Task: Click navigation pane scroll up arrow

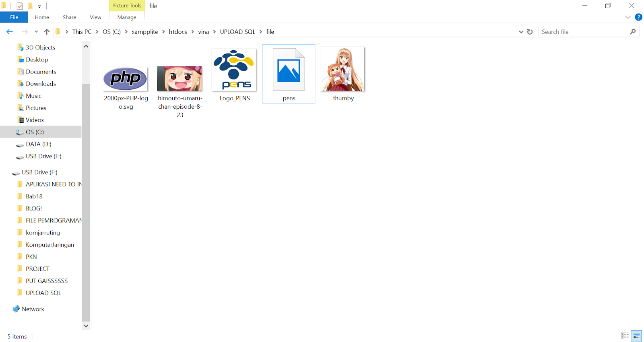Action: click(86, 47)
